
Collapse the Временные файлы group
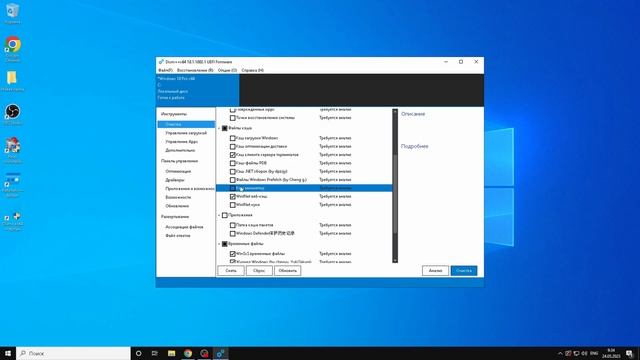coord(219,244)
